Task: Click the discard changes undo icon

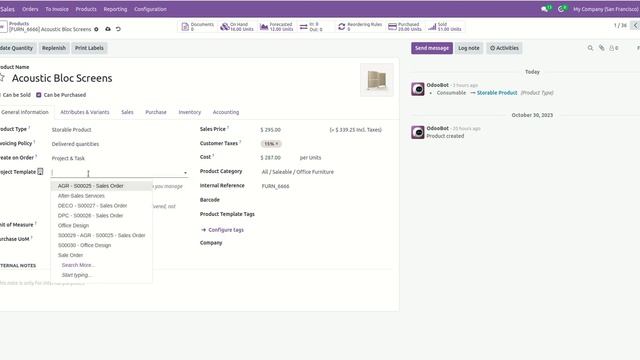Action: pos(118,29)
